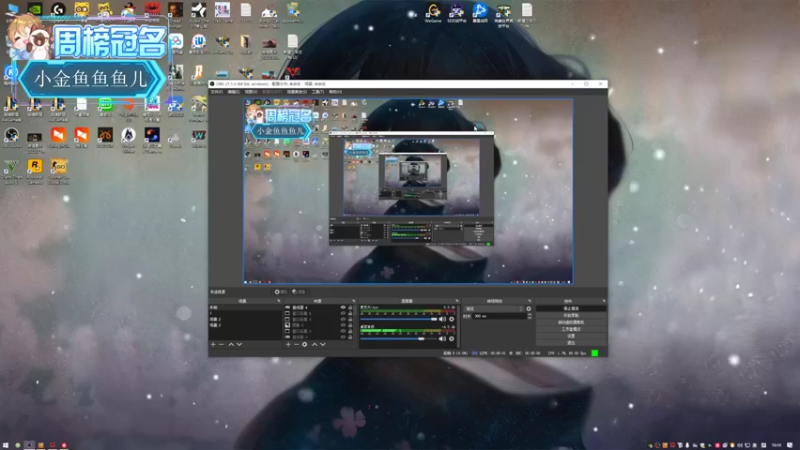Open the scene transition type dropdown
800x450 pixels.
(494, 309)
